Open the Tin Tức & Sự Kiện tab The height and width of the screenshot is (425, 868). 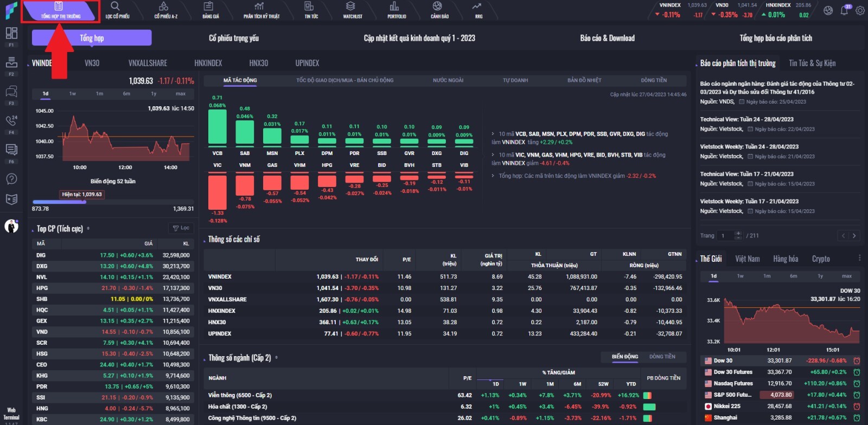[x=812, y=63]
